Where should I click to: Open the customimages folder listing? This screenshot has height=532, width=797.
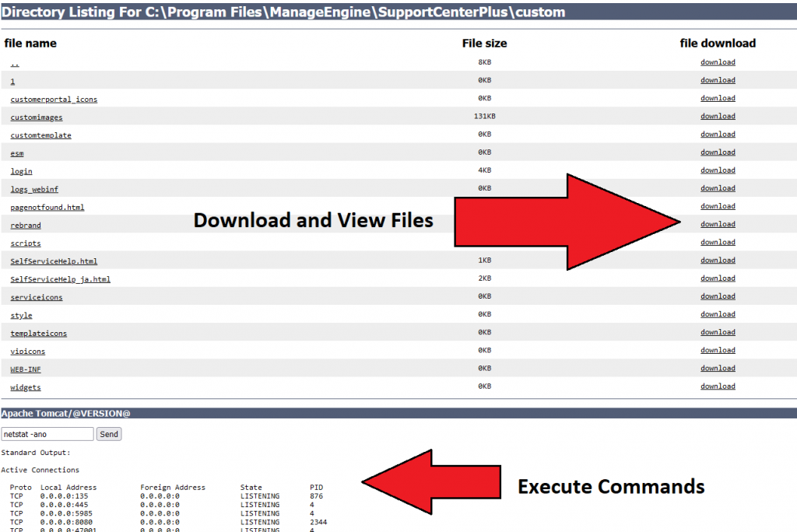(36, 117)
